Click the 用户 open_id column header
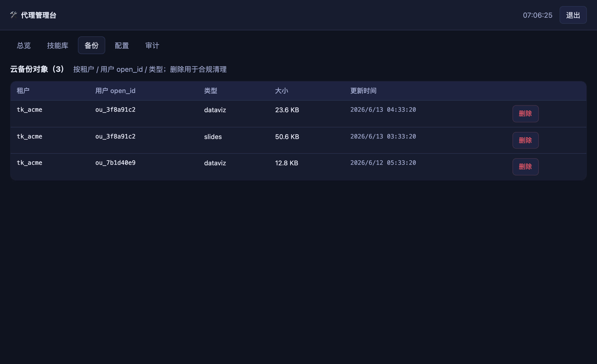The width and height of the screenshot is (597, 364). pyautogui.click(x=115, y=91)
